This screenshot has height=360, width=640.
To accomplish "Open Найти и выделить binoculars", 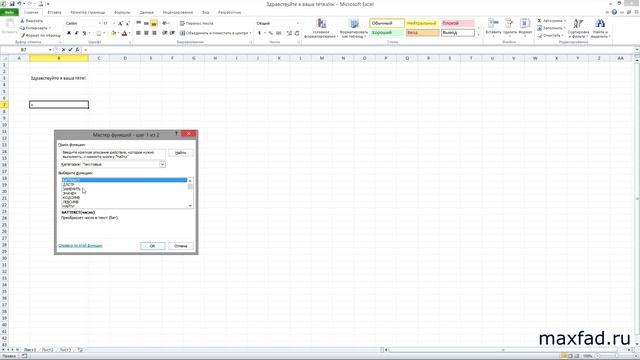I will click(600, 28).
